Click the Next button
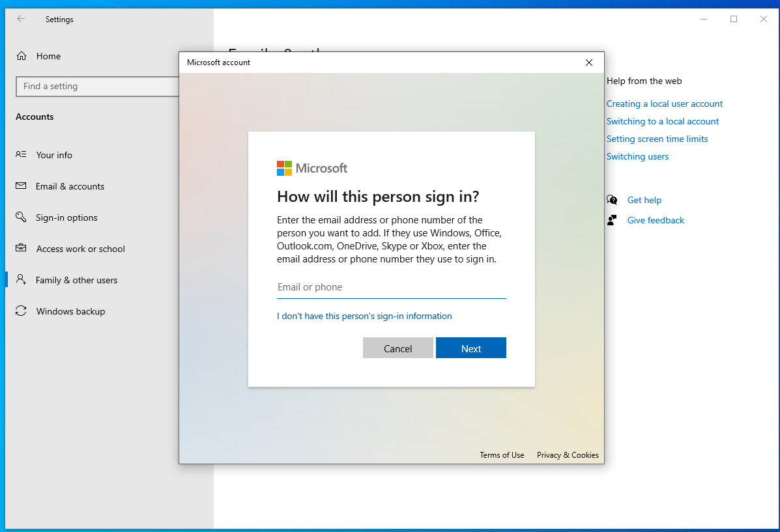This screenshot has width=780, height=532. tap(471, 348)
